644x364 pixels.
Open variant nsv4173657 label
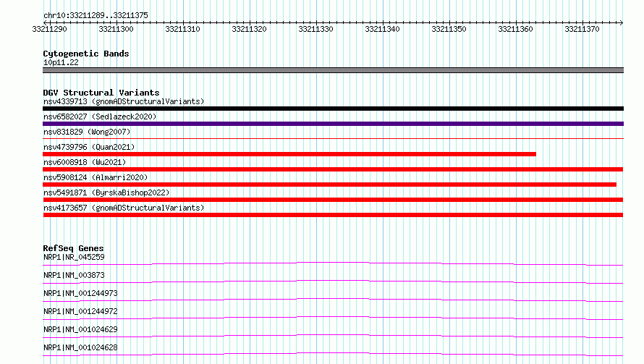coord(124,208)
